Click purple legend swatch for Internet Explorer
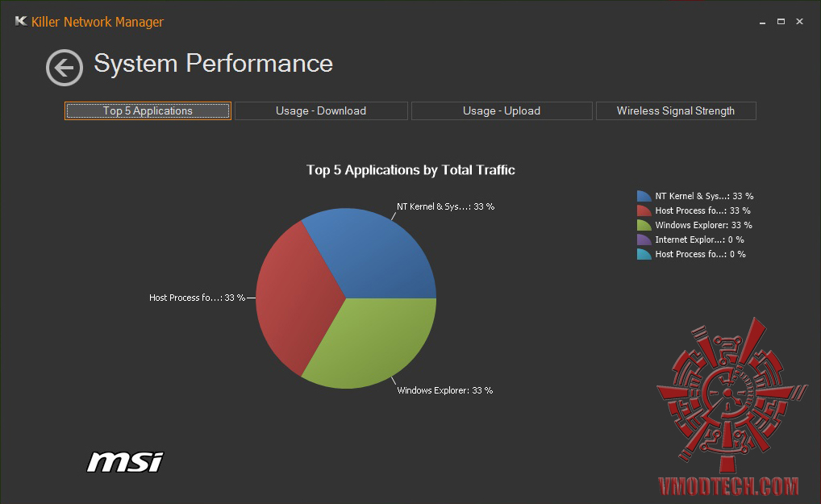The image size is (821, 504). 644,240
